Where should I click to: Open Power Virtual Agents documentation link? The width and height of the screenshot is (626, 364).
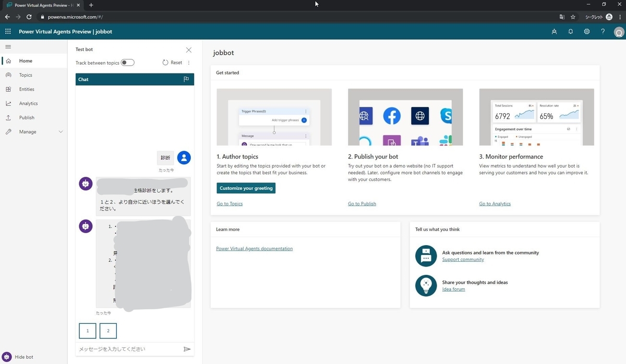point(255,249)
